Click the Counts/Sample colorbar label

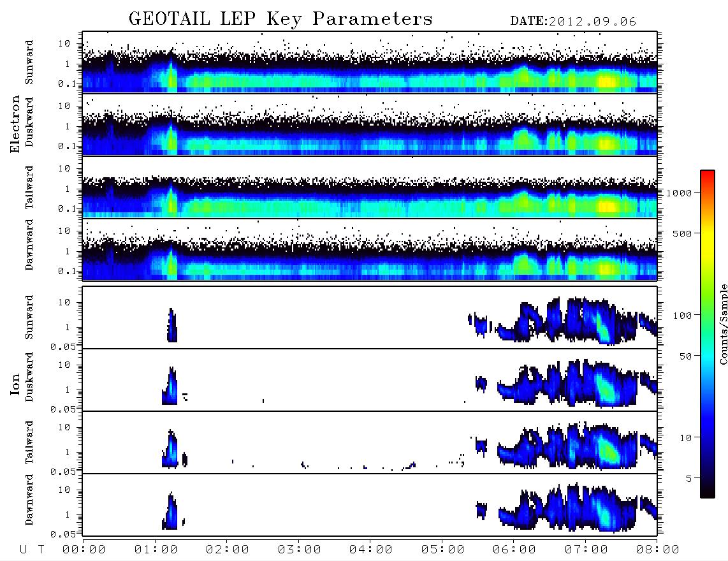tap(724, 324)
